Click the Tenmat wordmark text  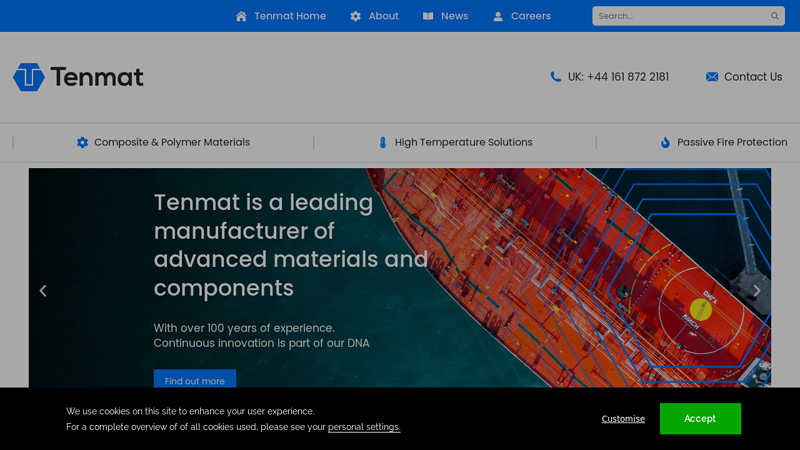point(97,77)
